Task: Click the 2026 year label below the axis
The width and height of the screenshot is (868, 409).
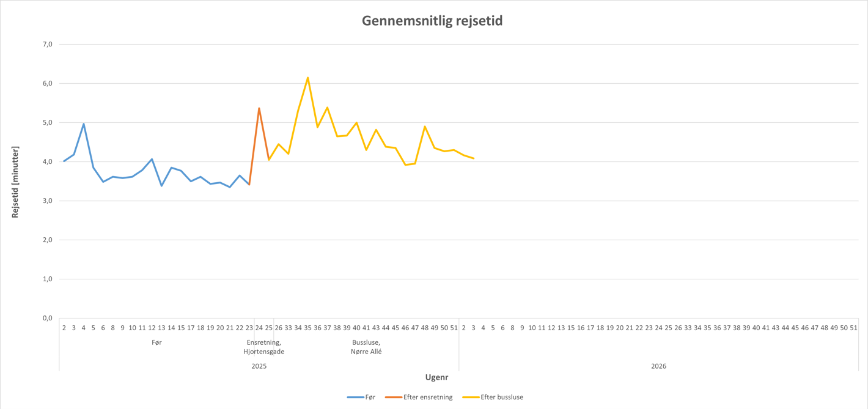Action: click(x=658, y=366)
